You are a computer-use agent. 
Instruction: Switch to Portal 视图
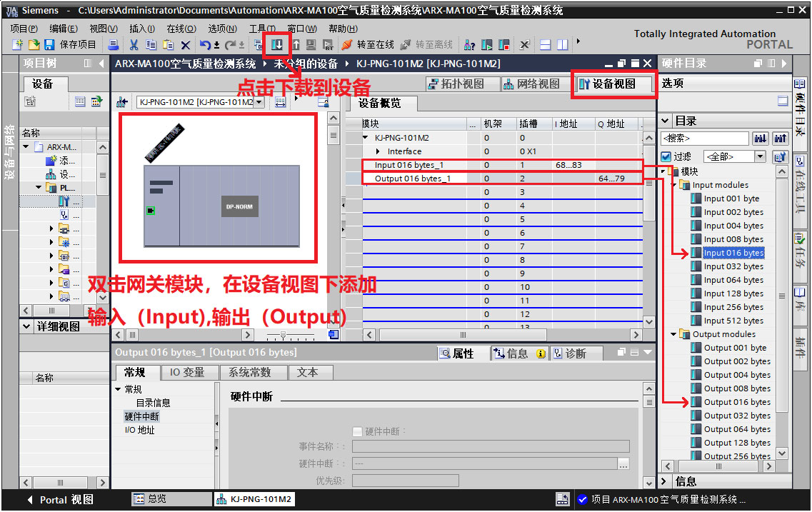tap(61, 500)
